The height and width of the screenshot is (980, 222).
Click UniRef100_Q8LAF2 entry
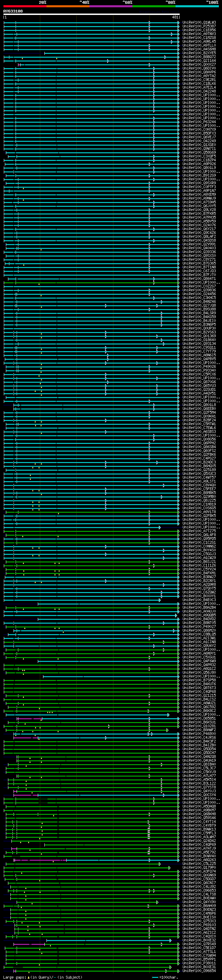pos(199,237)
